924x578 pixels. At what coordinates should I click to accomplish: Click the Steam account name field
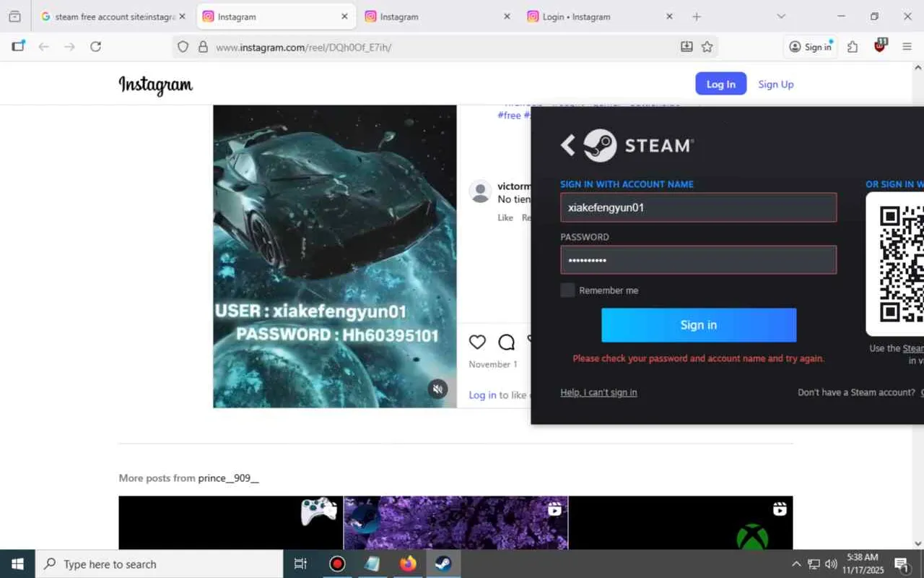[x=699, y=207]
